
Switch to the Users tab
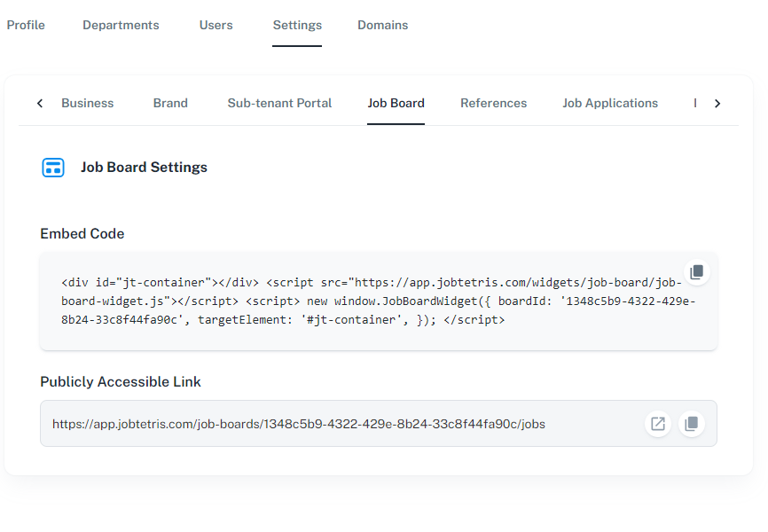tap(216, 25)
